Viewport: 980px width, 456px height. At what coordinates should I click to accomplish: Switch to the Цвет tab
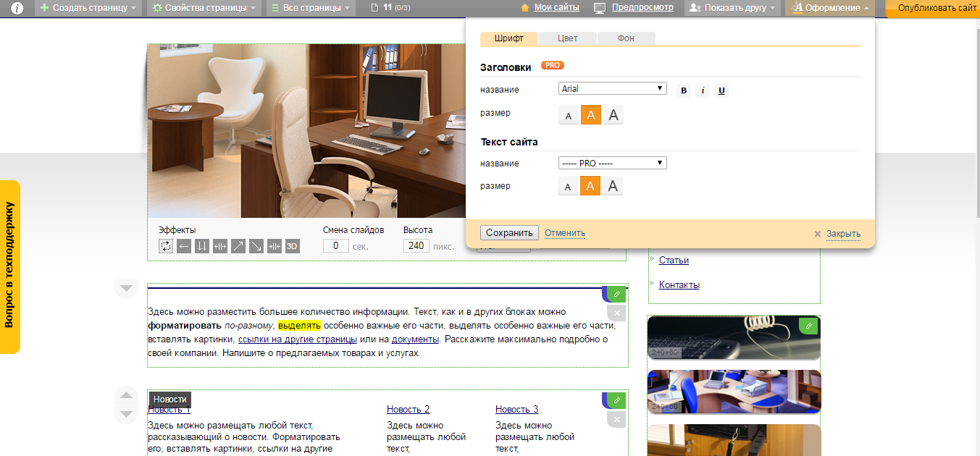tap(567, 38)
